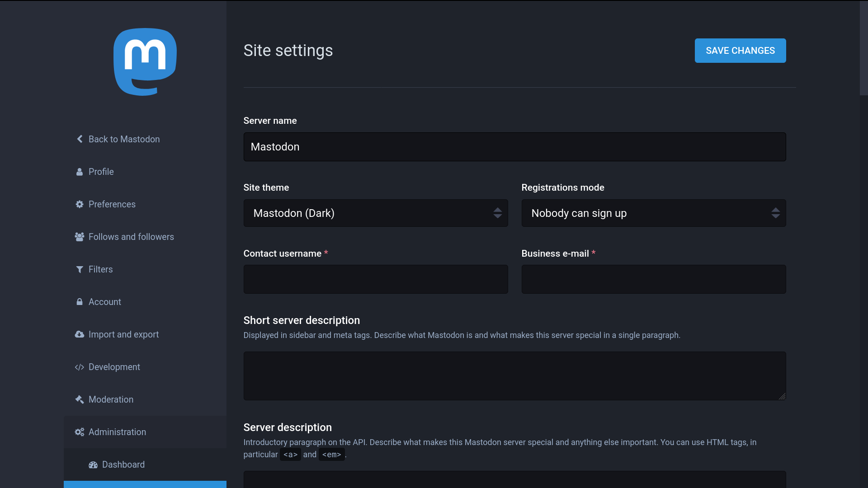Open the Moderation menu item
The image size is (868, 488).
[x=111, y=399]
